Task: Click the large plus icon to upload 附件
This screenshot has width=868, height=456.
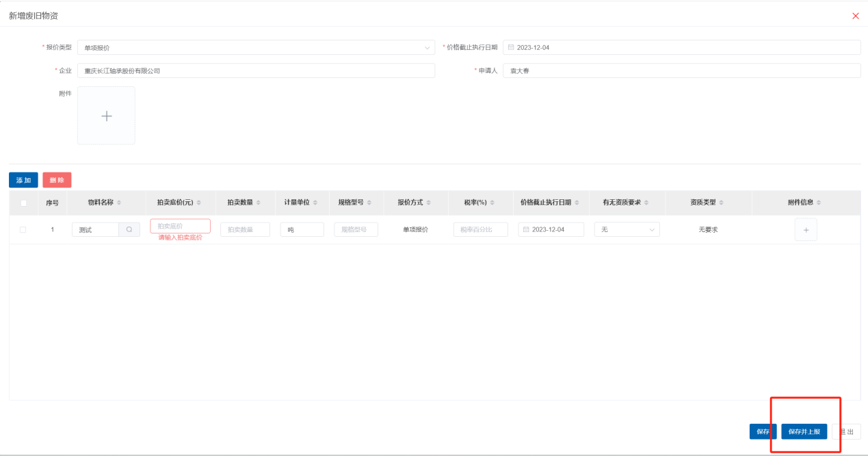Action: click(106, 116)
